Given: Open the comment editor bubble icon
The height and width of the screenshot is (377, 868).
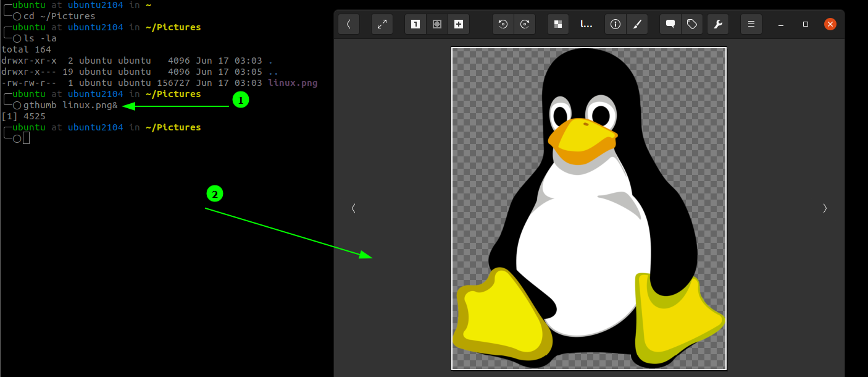Looking at the screenshot, I should [670, 24].
